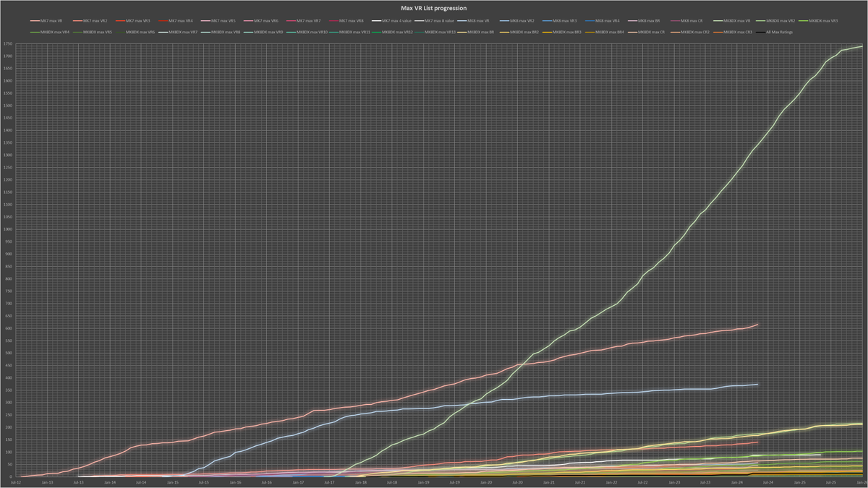
Task: Select the MK8DX max VR13 legend entry
Action: [x=435, y=32]
